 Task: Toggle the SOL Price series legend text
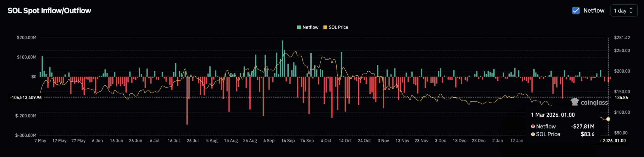[x=338, y=27]
